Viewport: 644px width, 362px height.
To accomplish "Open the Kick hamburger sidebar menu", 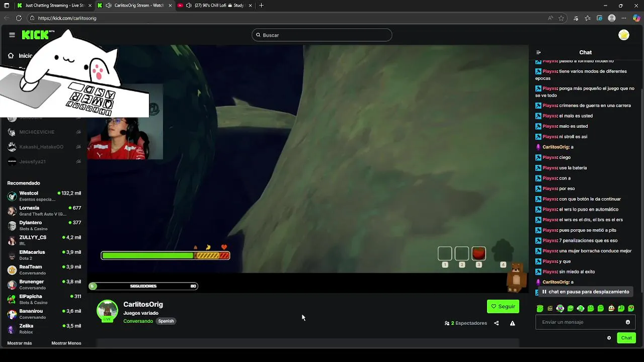I will 12,35.
